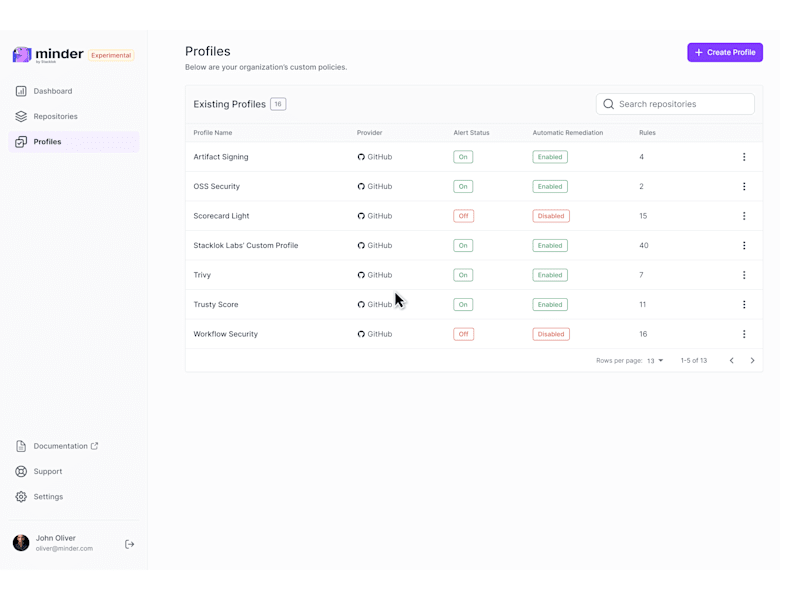Click the Off alert badge for Scorecard Light
Image resolution: width=800 pixels, height=600 pixels.
(x=463, y=216)
